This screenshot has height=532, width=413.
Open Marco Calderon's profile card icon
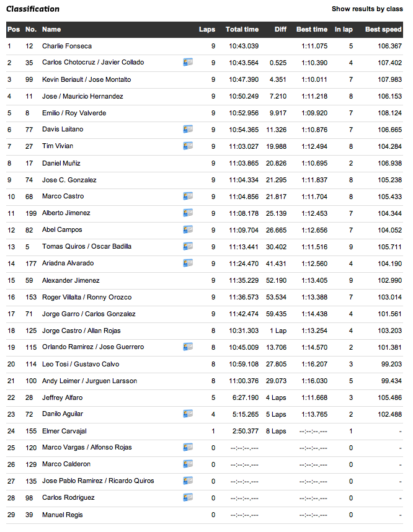point(188,464)
